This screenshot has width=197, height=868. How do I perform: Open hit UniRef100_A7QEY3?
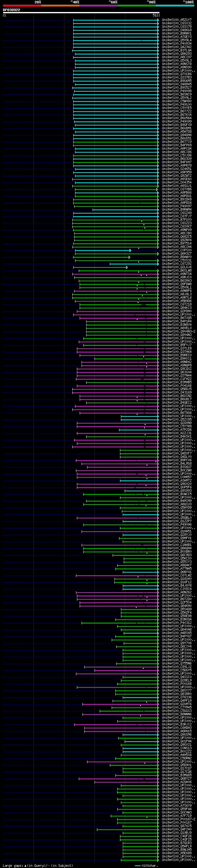pos(177,37)
